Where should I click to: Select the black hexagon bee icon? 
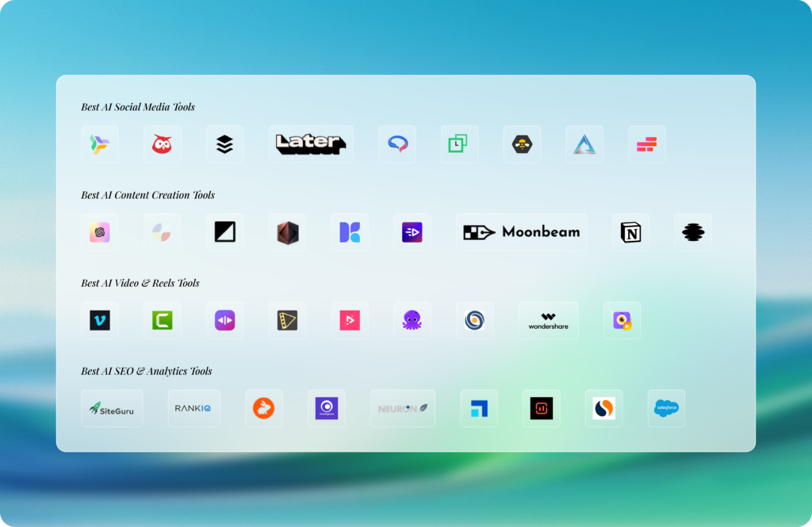click(522, 144)
